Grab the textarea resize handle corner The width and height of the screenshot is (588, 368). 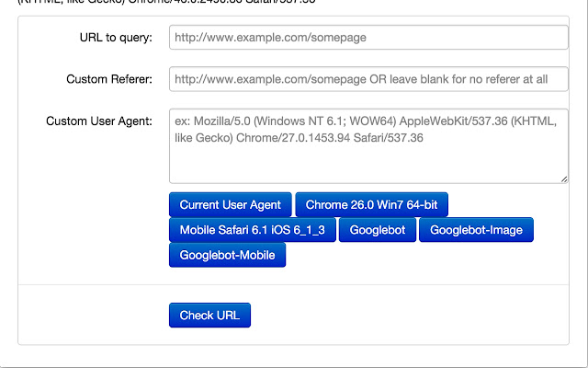click(x=564, y=179)
